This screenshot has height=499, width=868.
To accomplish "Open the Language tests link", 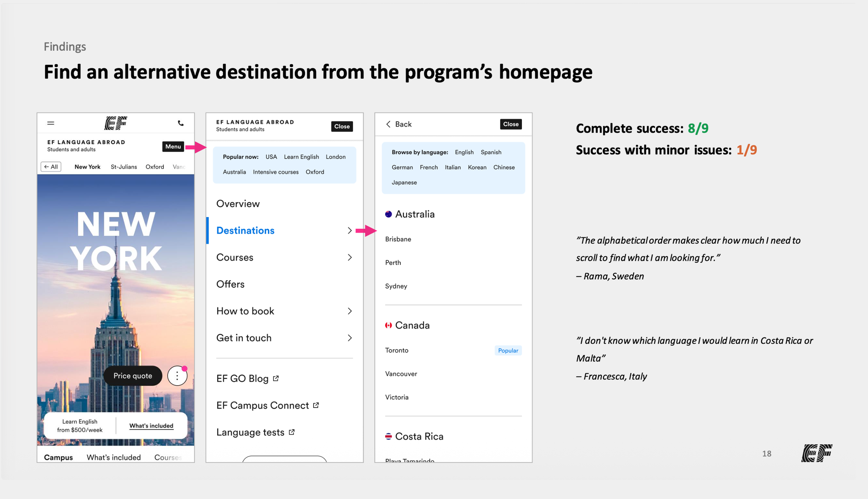I will pos(250,432).
